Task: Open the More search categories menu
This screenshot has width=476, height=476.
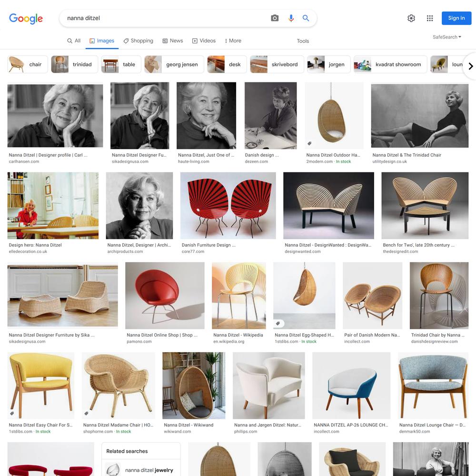Action: click(233, 40)
